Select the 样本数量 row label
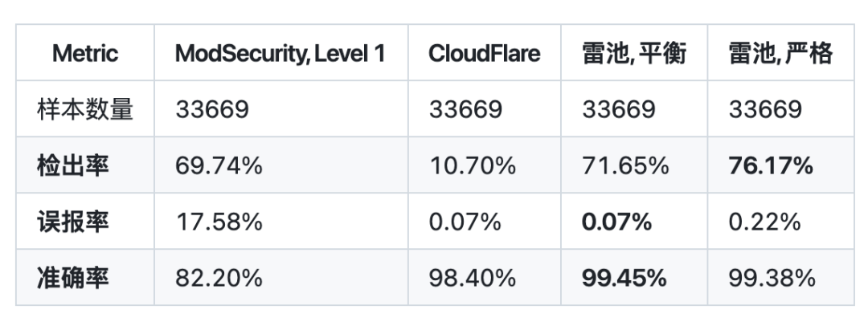This screenshot has height=322, width=868. pyautogui.click(x=85, y=109)
